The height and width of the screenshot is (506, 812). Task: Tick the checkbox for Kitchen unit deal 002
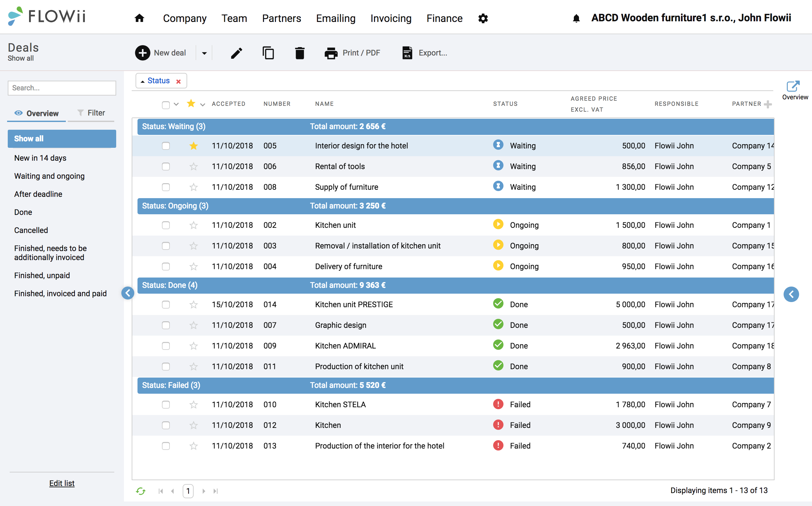coord(166,225)
